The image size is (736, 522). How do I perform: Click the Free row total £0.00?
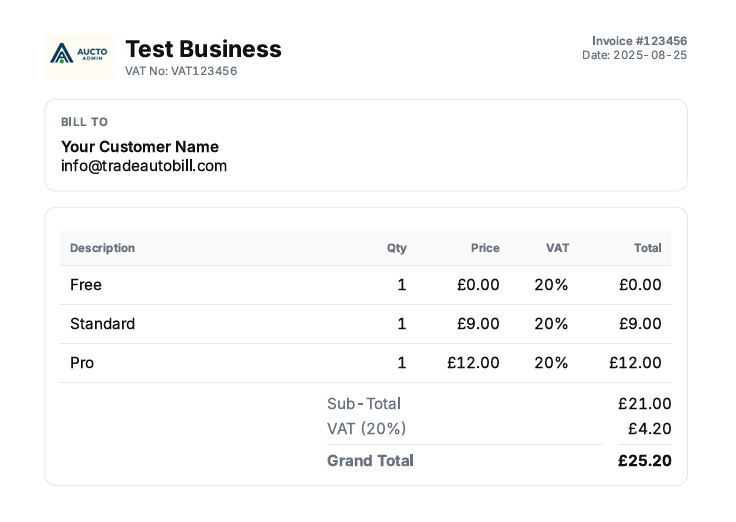[640, 284]
